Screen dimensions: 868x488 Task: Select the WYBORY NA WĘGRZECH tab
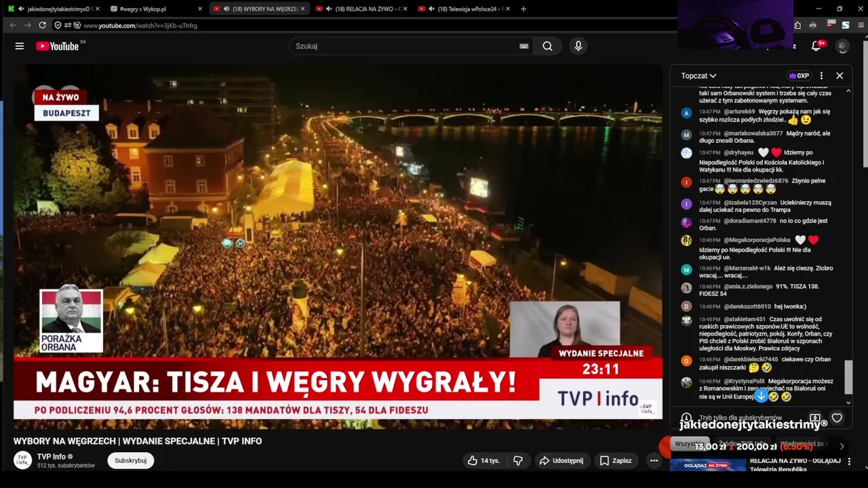(259, 9)
